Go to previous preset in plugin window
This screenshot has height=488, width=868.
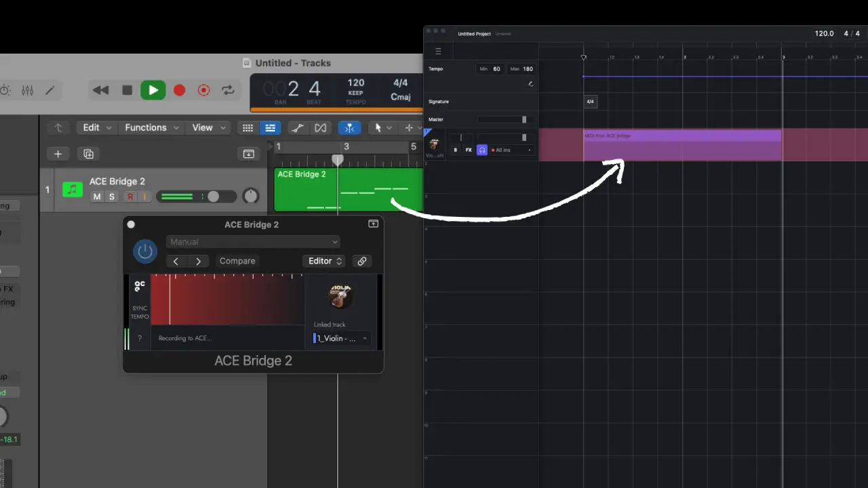pos(176,261)
